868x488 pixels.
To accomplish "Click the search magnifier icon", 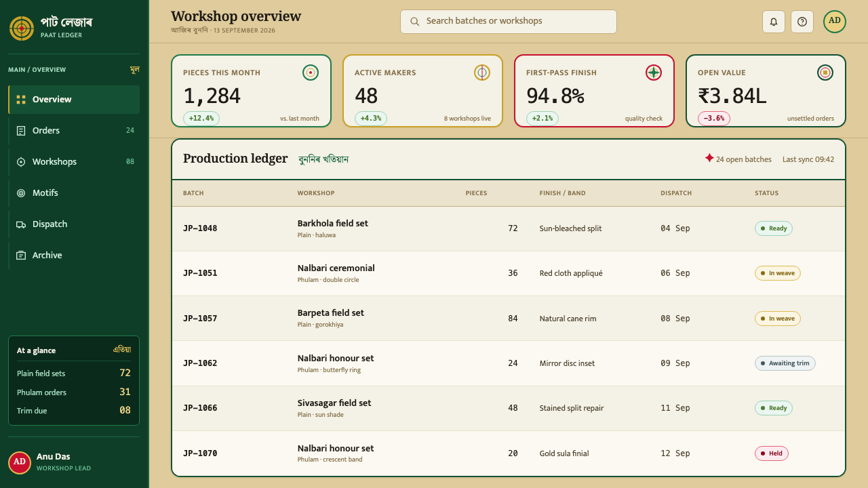I will click(415, 22).
